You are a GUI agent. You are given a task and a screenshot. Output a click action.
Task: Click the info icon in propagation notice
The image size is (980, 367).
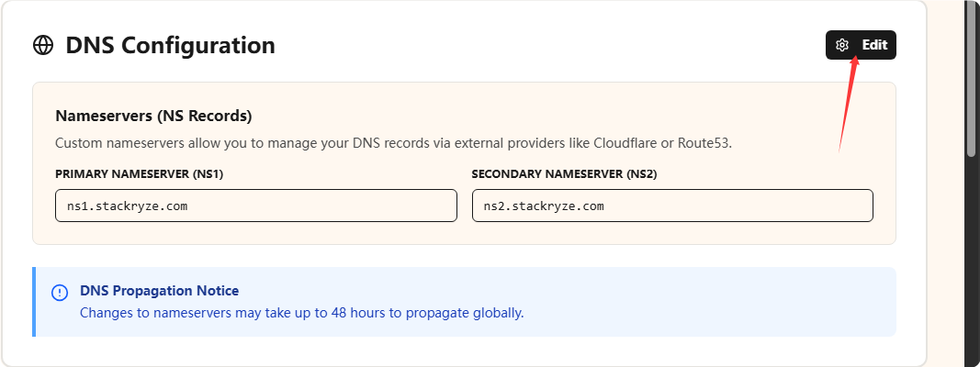(x=60, y=293)
